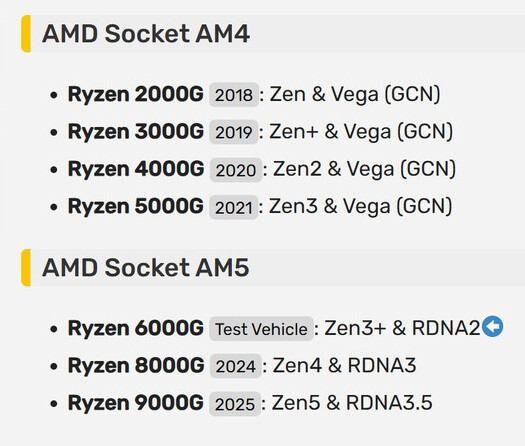Select the AMD Socket AM4 heading

(x=146, y=33)
